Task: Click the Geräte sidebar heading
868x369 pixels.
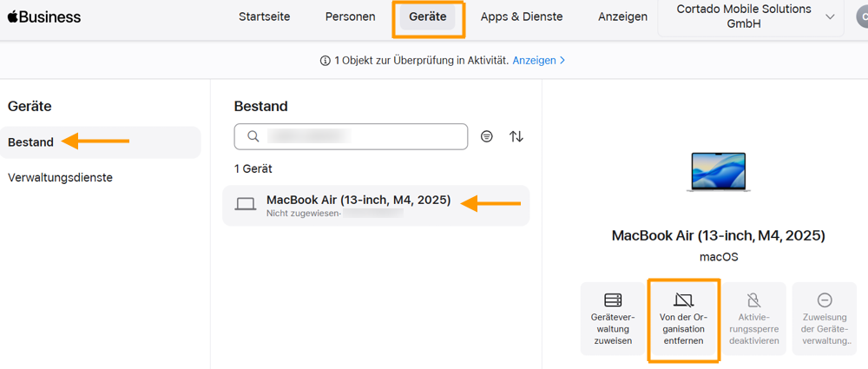Action: (x=30, y=107)
